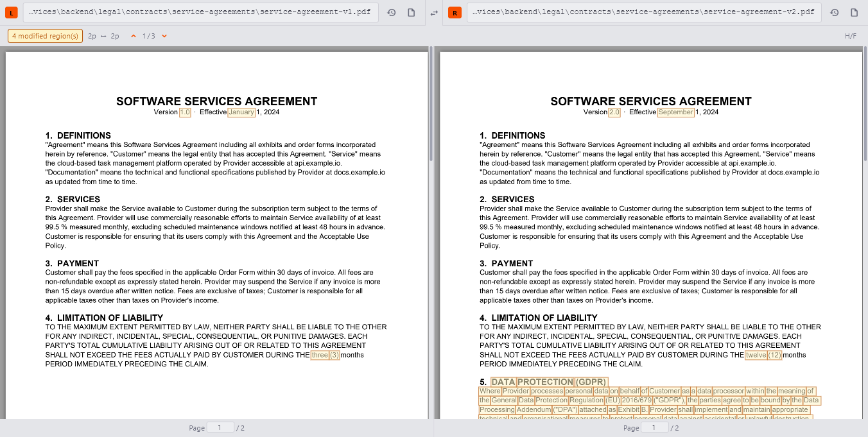
Task: Click the service-agreement-v1.pdf path field
Action: tap(200, 13)
